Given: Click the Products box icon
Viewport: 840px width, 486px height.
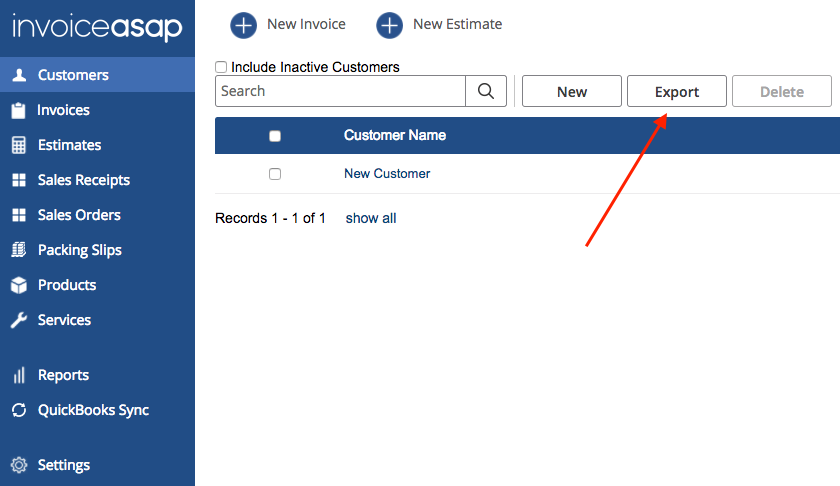Looking at the screenshot, I should (18, 285).
